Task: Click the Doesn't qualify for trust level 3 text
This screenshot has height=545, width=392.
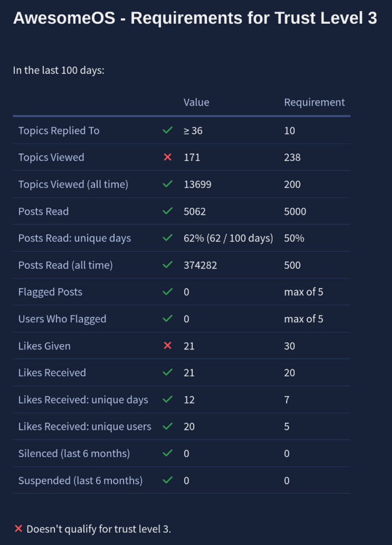Action: pyautogui.click(x=99, y=529)
